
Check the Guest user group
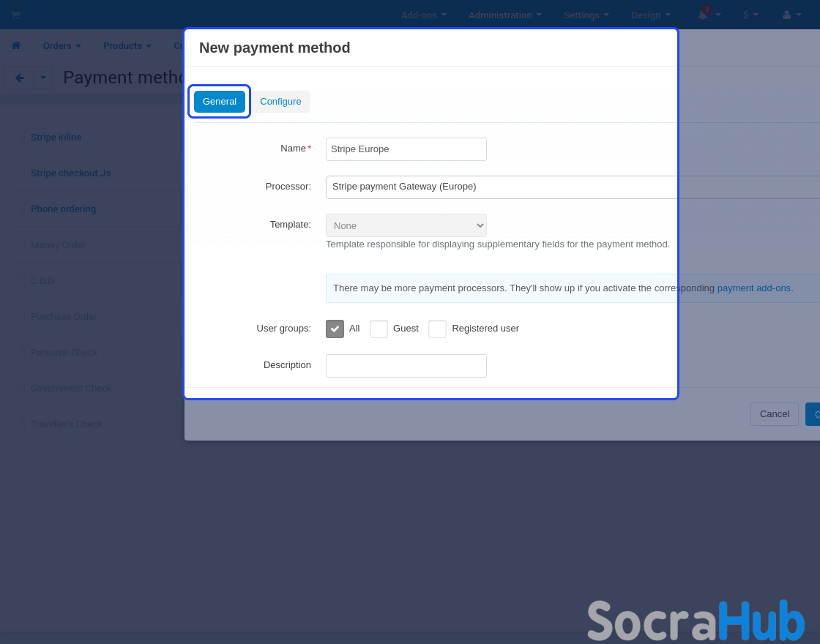click(379, 329)
